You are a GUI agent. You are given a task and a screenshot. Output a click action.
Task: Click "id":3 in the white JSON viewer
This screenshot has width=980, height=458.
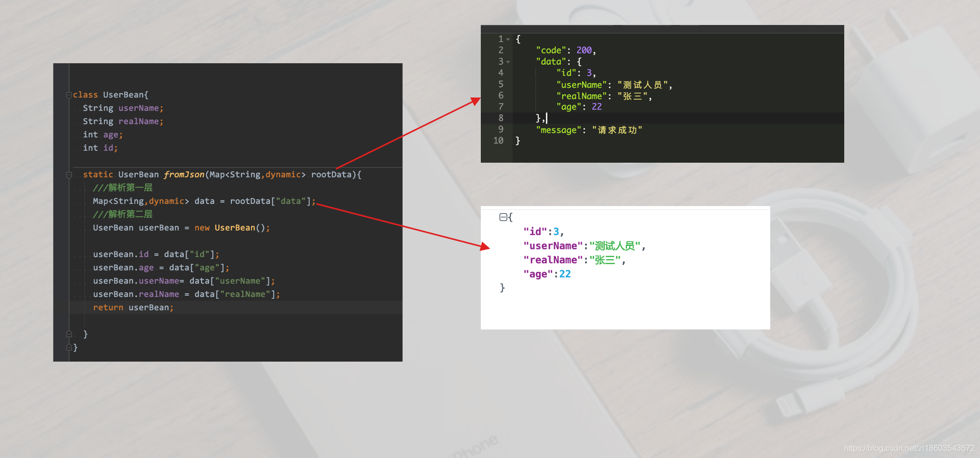pyautogui.click(x=544, y=232)
